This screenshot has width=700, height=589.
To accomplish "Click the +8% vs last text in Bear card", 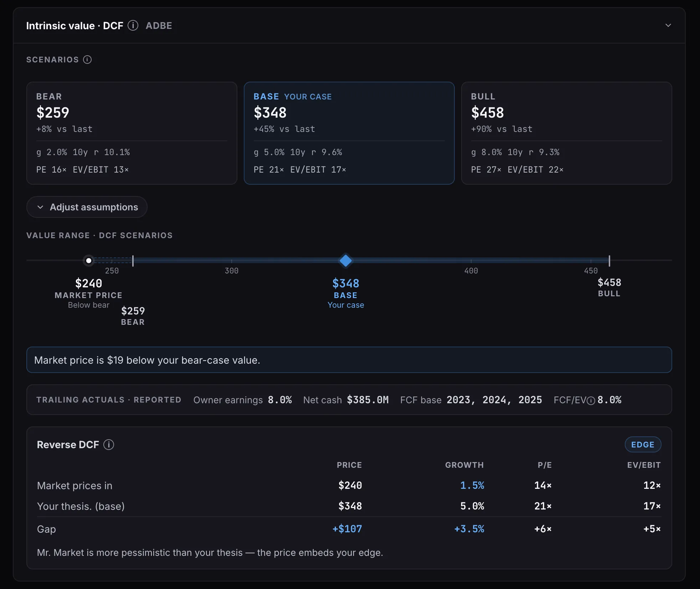I will pos(64,129).
